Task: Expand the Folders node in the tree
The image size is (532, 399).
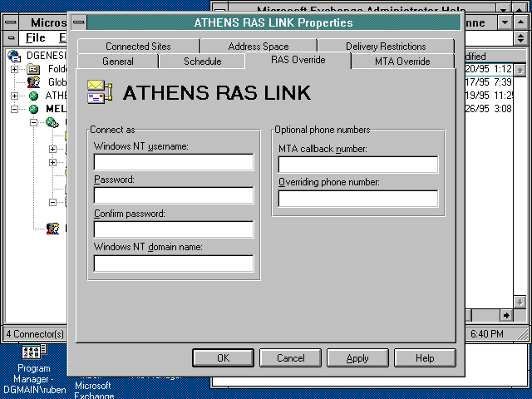Action: (x=14, y=69)
